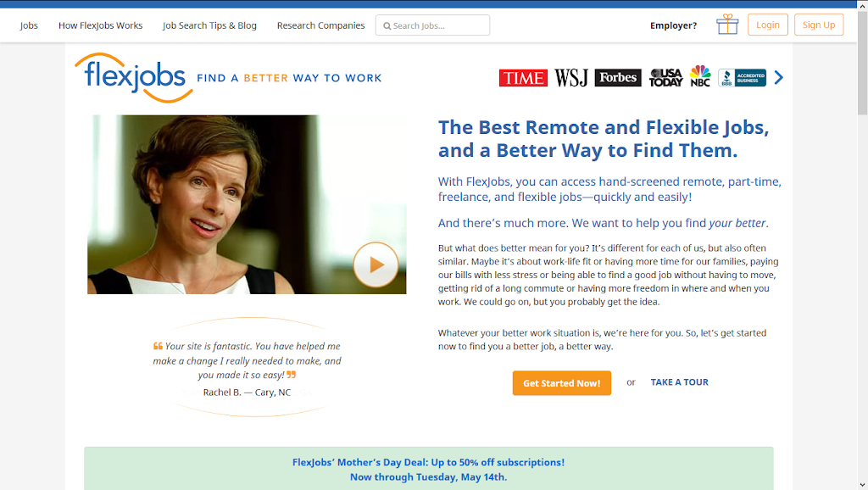This screenshot has height=490, width=868.
Task: Click the 'Now through Tuesday, May 14th.' text
Action: coord(428,476)
